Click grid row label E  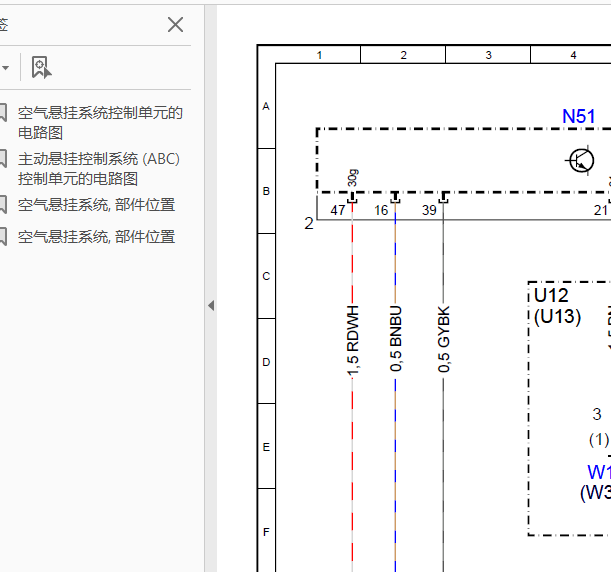coord(266,447)
